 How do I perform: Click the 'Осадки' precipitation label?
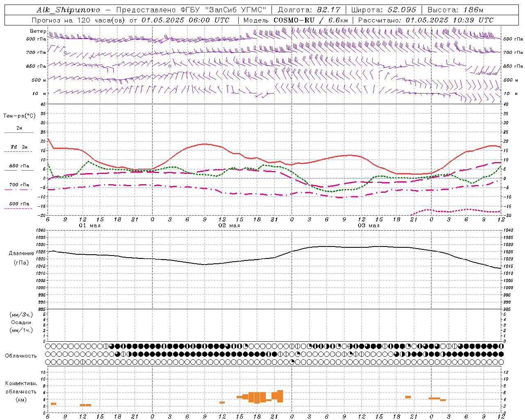coord(22,322)
